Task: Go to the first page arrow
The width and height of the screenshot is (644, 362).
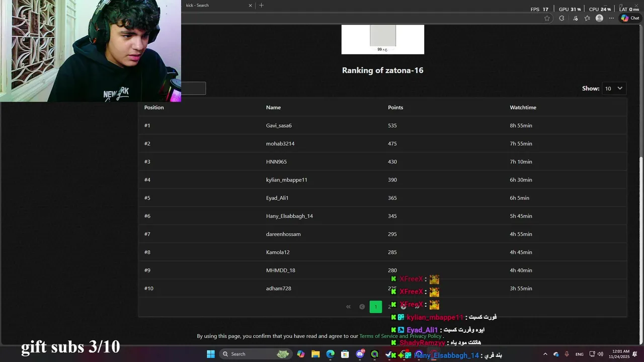Action: [348, 307]
